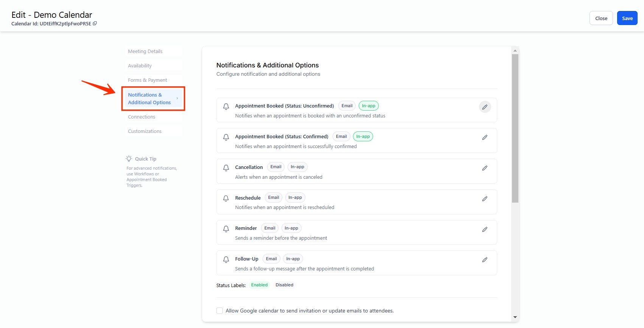Image resolution: width=644 pixels, height=328 pixels.
Task: Click green In-app badge on Unconfirmed row
Action: (369, 106)
